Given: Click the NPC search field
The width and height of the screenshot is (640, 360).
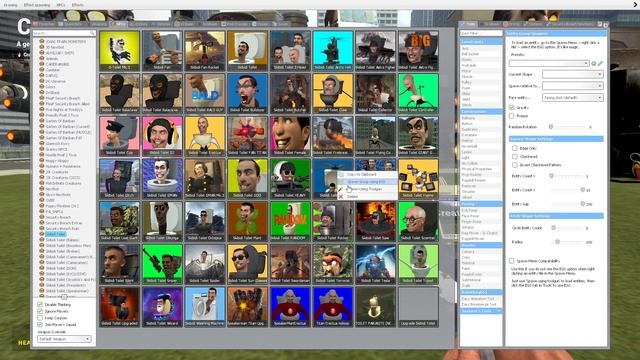Looking at the screenshot, I should click(x=64, y=33).
